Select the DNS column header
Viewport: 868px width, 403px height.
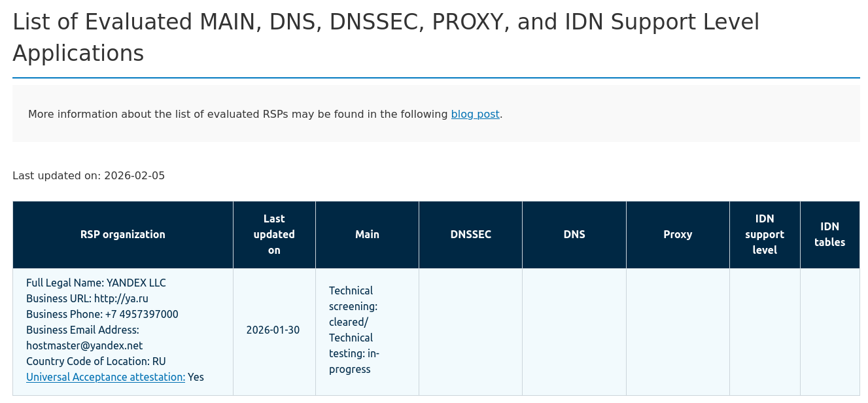(x=574, y=234)
